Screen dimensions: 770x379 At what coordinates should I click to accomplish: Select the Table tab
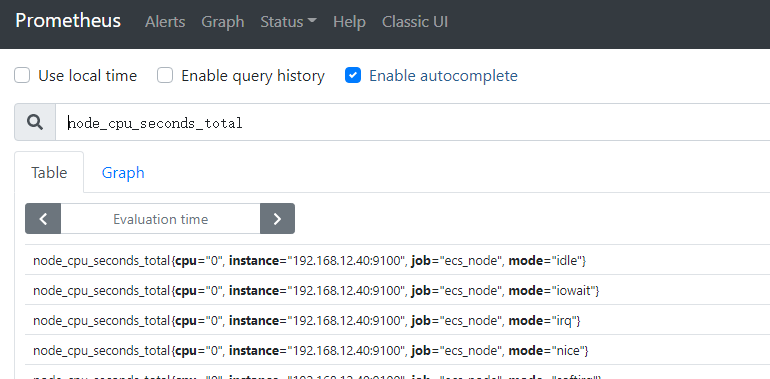49,173
